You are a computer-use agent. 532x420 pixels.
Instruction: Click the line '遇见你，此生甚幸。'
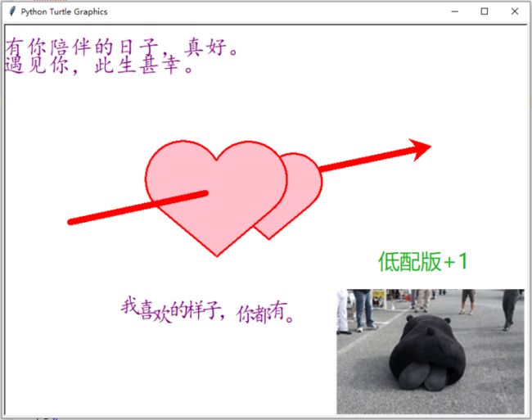point(99,65)
